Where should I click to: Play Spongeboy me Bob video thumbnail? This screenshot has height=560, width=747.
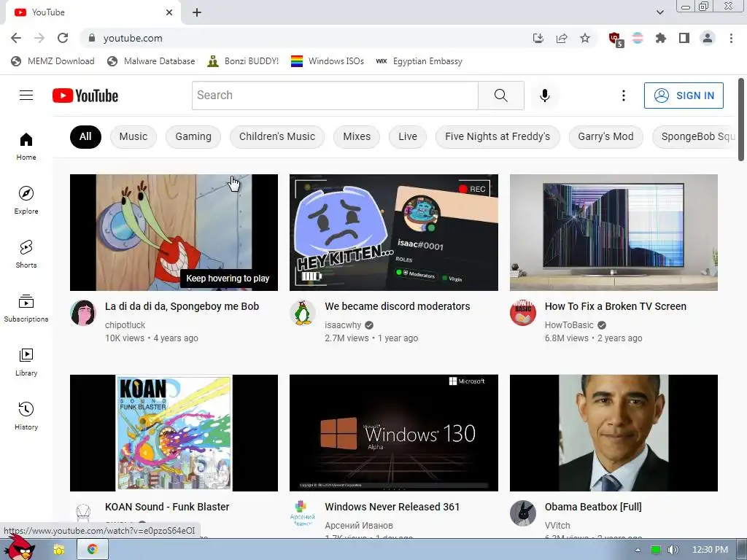tap(174, 233)
